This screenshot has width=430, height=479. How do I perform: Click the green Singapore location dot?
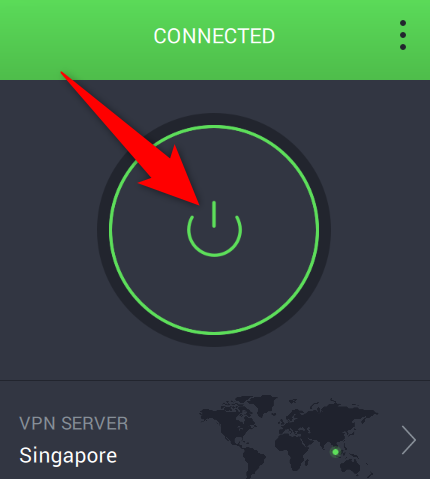[x=335, y=452]
